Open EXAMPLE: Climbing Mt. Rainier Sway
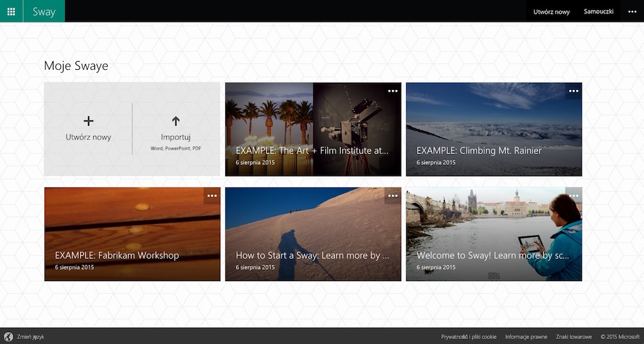644x344 pixels. point(494,130)
